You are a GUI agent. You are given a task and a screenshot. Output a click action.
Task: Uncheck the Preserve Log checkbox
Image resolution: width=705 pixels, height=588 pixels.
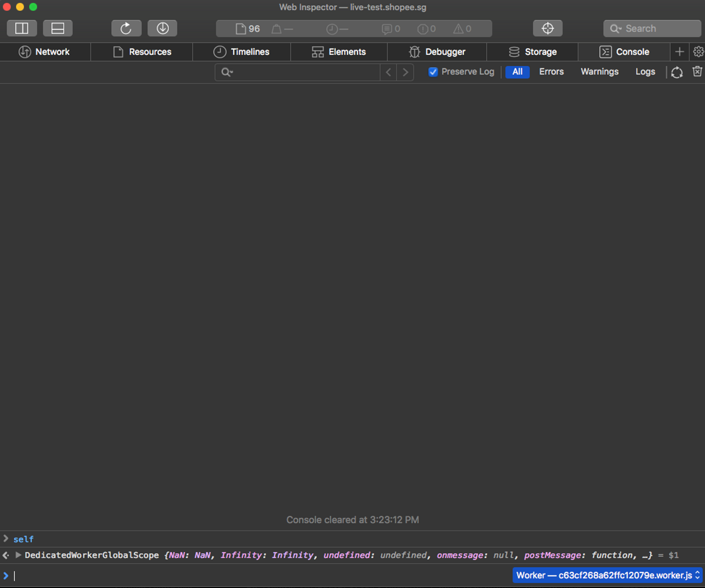point(433,72)
